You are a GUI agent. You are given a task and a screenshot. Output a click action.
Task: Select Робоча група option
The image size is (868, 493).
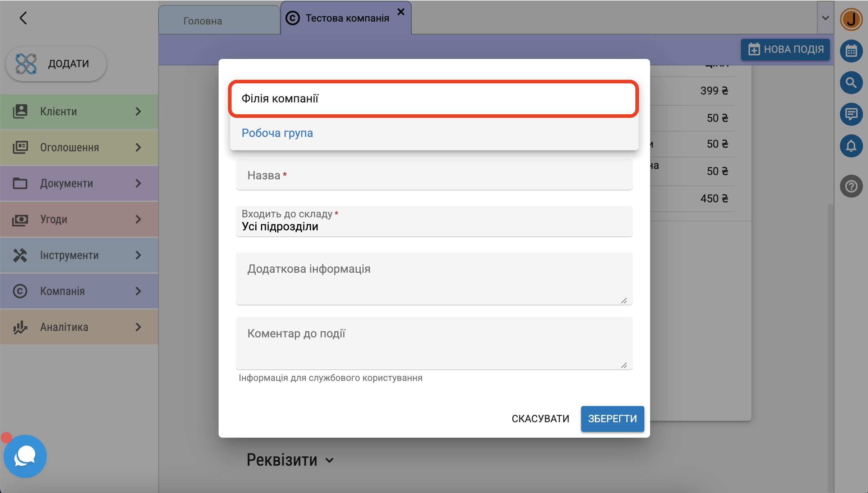277,133
